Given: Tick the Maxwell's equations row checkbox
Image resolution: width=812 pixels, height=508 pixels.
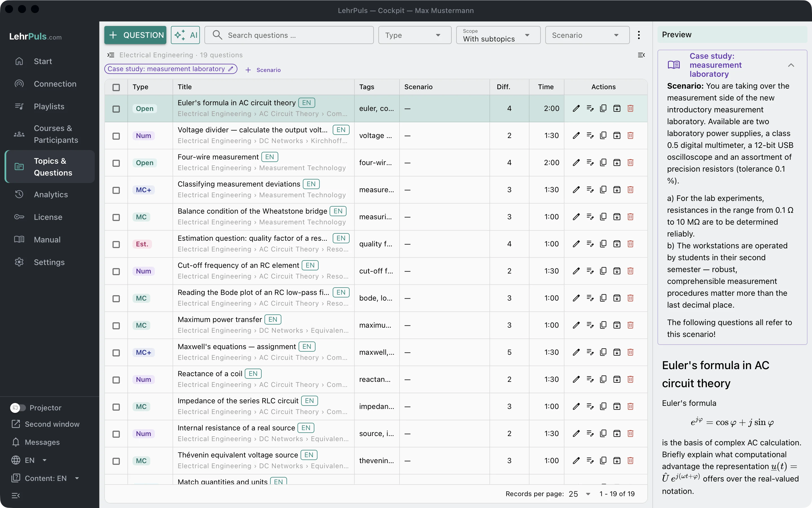Looking at the screenshot, I should pyautogui.click(x=116, y=353).
